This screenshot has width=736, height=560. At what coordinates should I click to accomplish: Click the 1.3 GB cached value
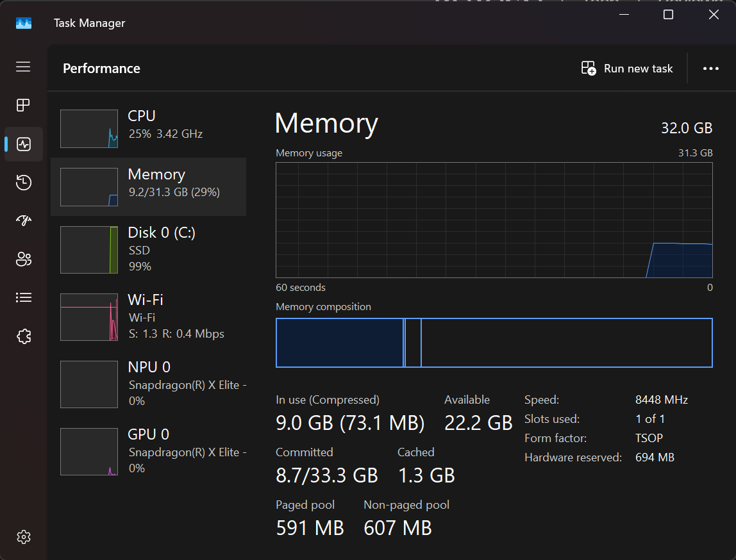(426, 475)
